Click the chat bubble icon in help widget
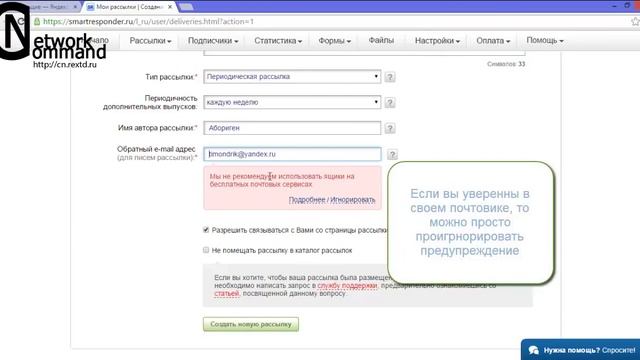This screenshot has height=360, width=640. (x=533, y=350)
